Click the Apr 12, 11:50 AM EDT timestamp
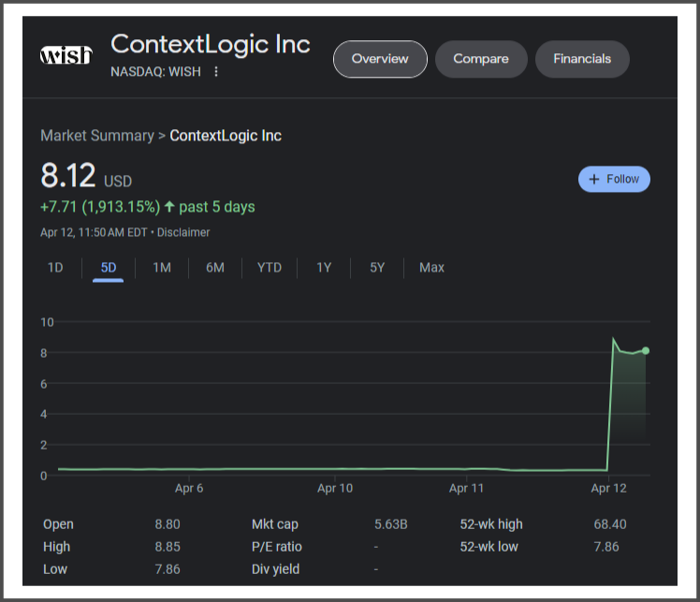This screenshot has height=602, width=700. click(x=94, y=232)
